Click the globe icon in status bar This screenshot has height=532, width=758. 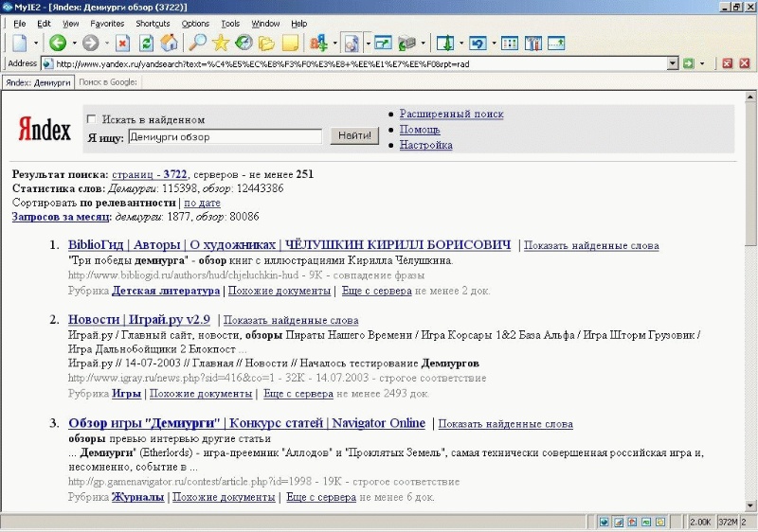pyautogui.click(x=605, y=522)
